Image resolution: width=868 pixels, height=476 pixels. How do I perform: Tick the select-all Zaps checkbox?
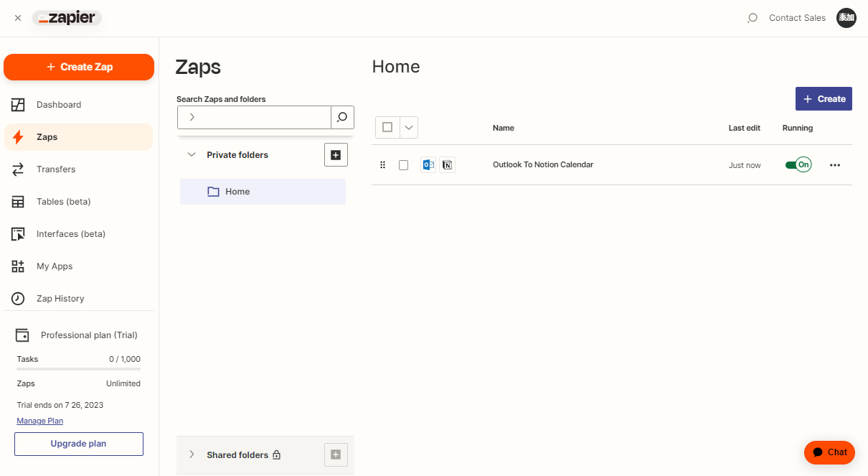click(x=387, y=127)
